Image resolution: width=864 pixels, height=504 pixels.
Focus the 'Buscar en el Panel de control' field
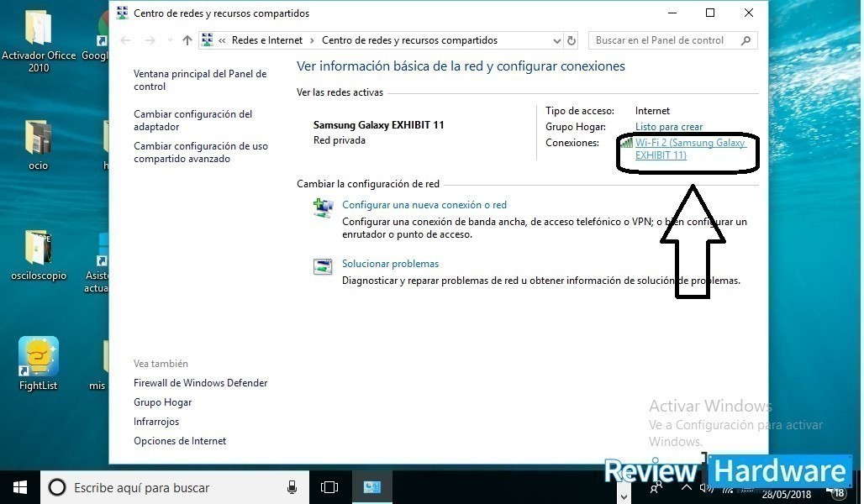[x=673, y=40]
